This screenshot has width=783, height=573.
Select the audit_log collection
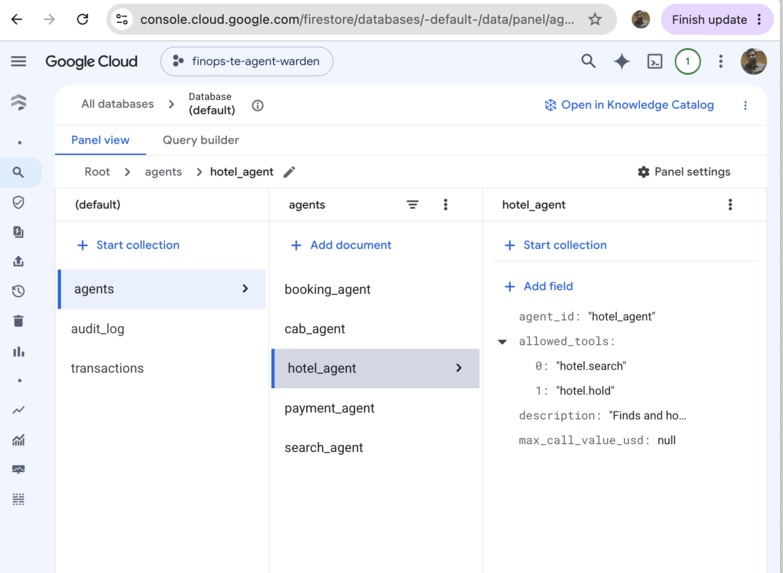[98, 329]
